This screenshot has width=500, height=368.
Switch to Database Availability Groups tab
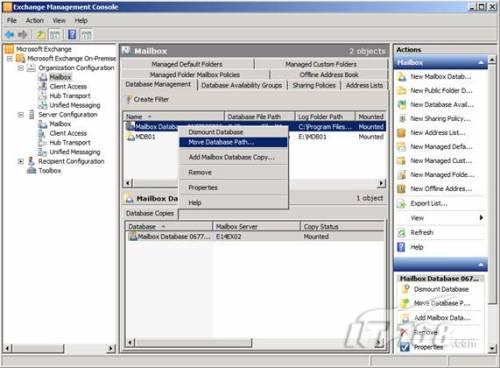(x=242, y=85)
